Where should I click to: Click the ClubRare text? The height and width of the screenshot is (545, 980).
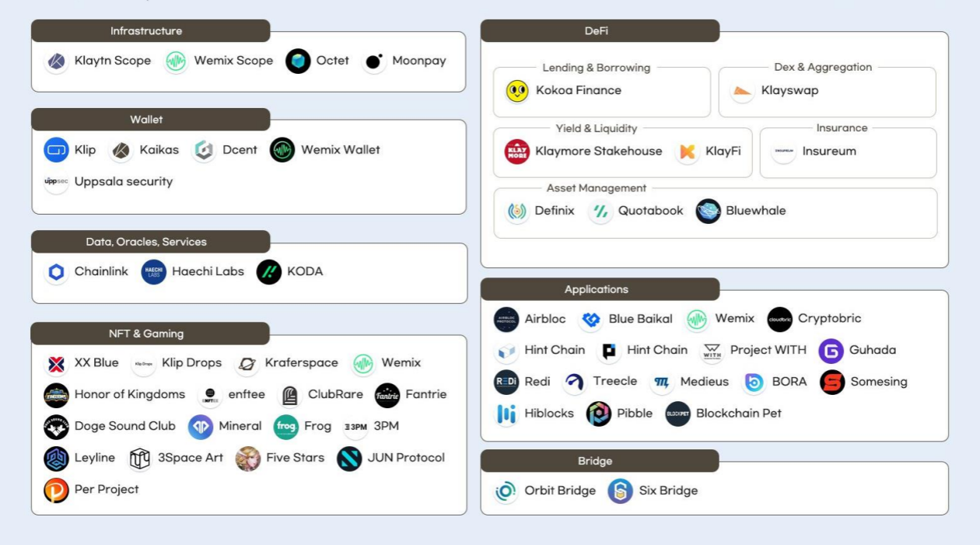[335, 394]
